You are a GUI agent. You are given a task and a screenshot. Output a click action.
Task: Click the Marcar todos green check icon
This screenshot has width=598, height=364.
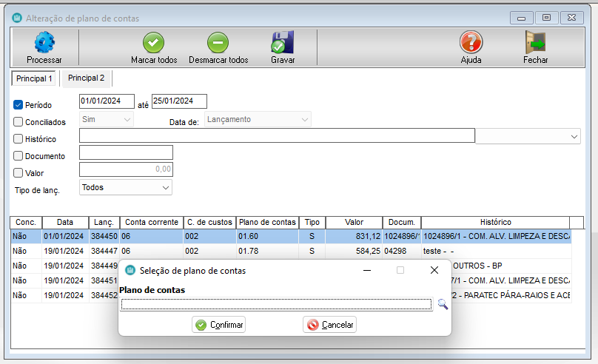[153, 43]
